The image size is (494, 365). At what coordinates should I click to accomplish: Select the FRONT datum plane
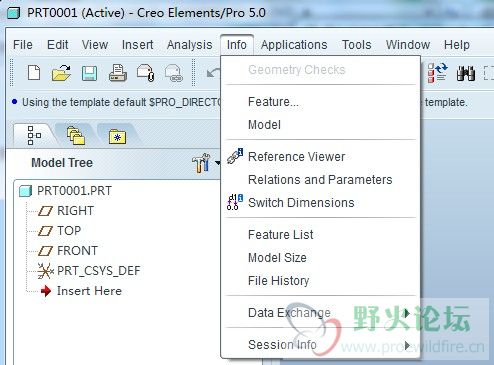[x=77, y=251]
